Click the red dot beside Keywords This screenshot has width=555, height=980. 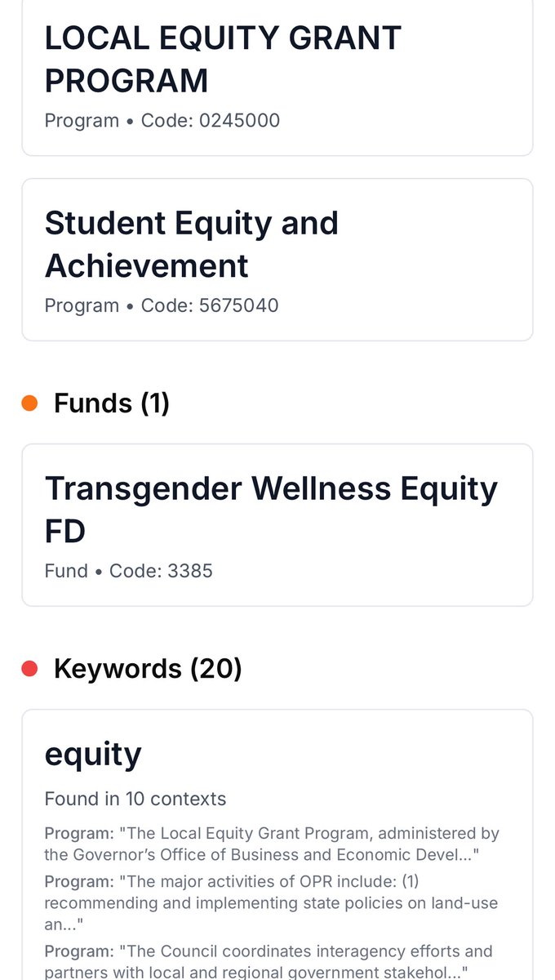(30, 669)
